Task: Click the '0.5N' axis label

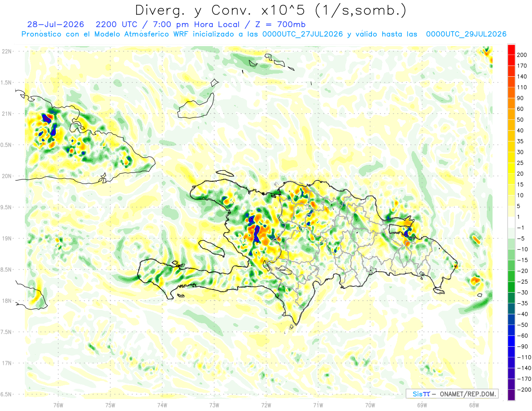Action: 6,145
